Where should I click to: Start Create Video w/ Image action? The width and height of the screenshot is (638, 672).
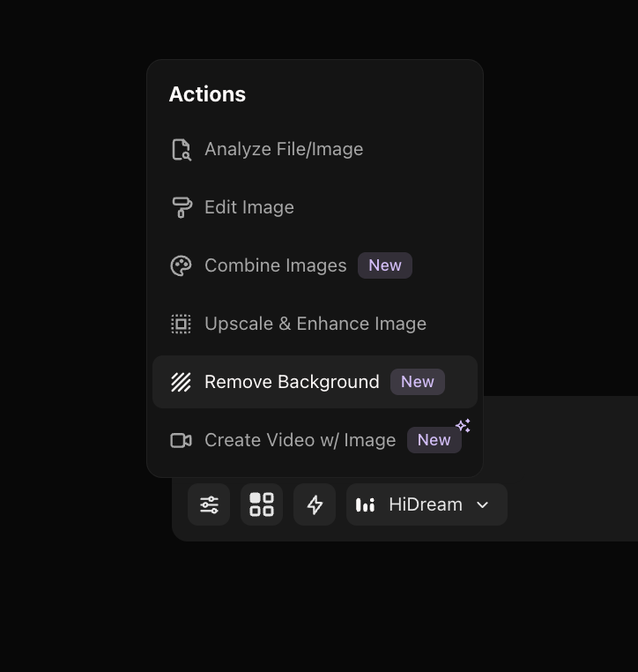coord(315,440)
